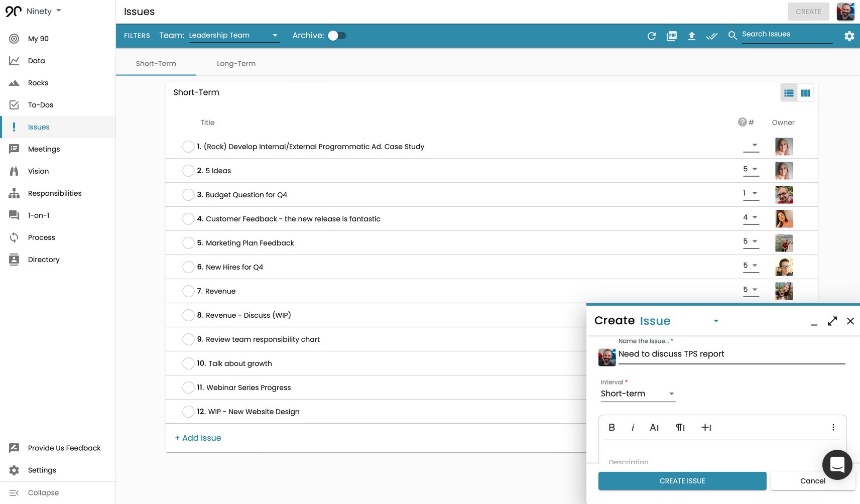Switch to the Long-Term tab
The height and width of the screenshot is (504, 860).
click(236, 64)
